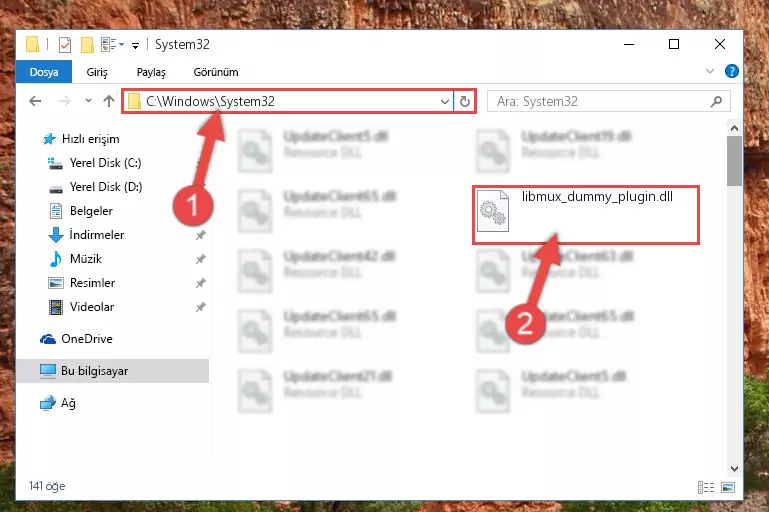Click the Ara: System32 search box

(609, 102)
